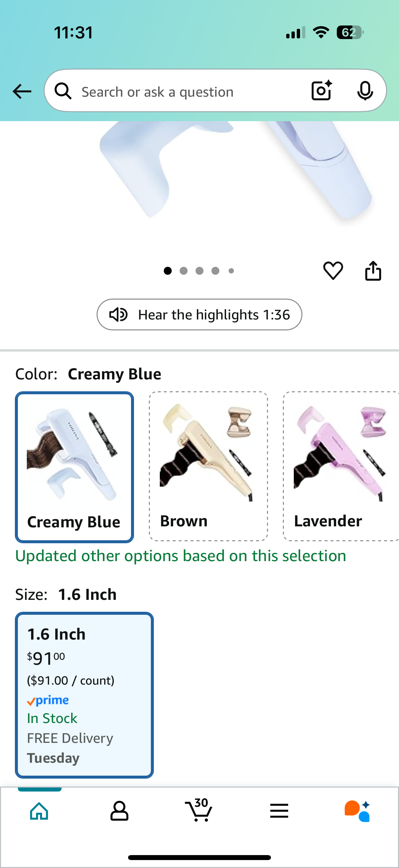
Task: Jump to the fourth image carousel dot
Action: [215, 270]
